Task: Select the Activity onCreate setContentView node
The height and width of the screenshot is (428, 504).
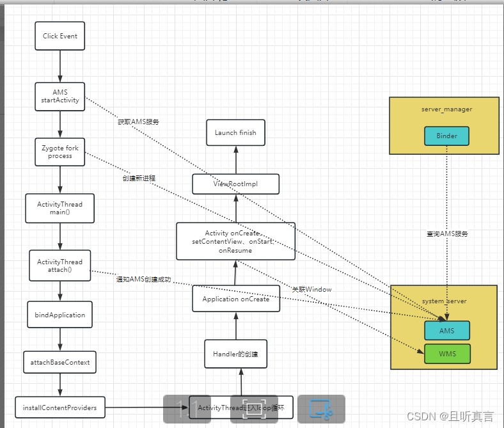Action: 235,241
